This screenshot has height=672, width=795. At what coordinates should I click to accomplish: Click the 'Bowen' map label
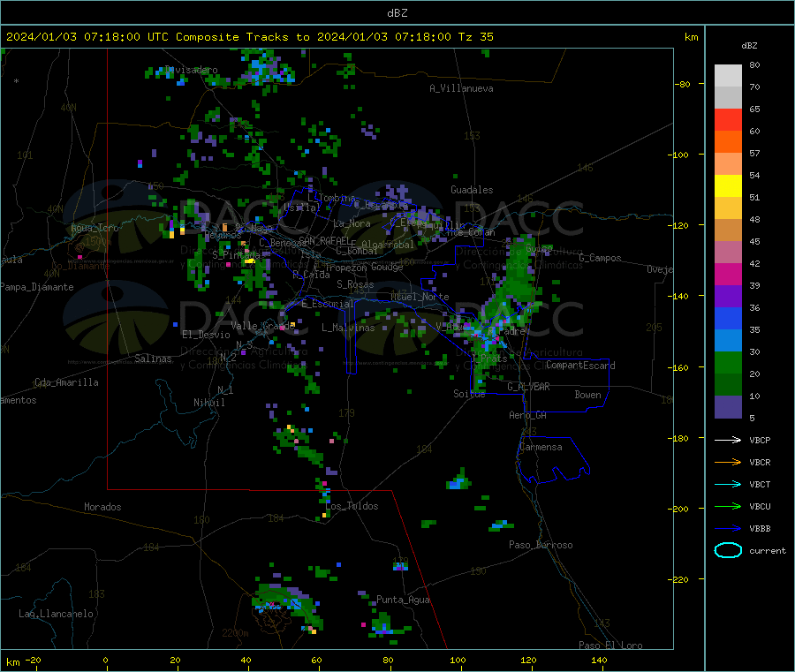pos(587,394)
